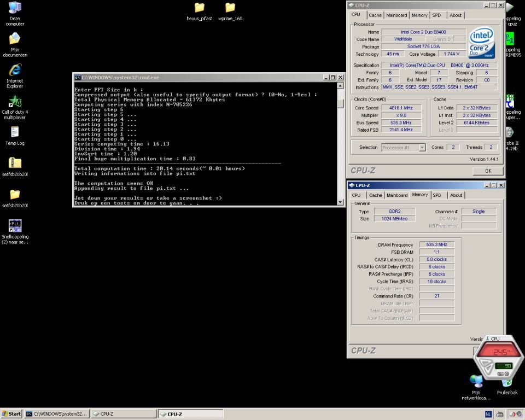Screen dimensions: 525x420
Task: Click the gadget's settings icon beside the X
Action: 500,374
